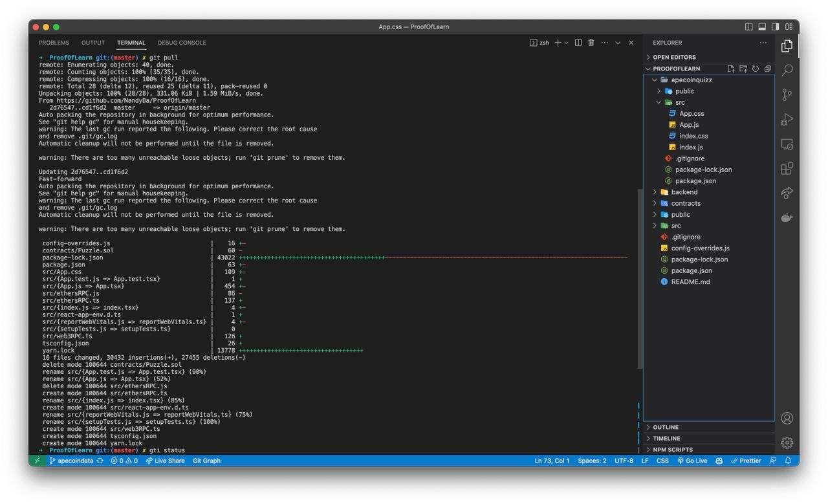The image size is (828, 504).
Task: Open the Source Control view
Action: click(787, 95)
